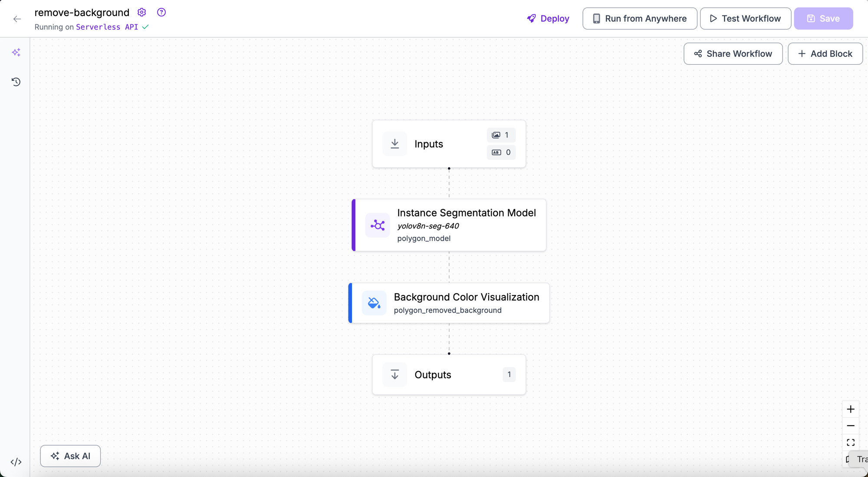Click the back arrow icon
Viewport: 868px width, 477px height.
17,19
